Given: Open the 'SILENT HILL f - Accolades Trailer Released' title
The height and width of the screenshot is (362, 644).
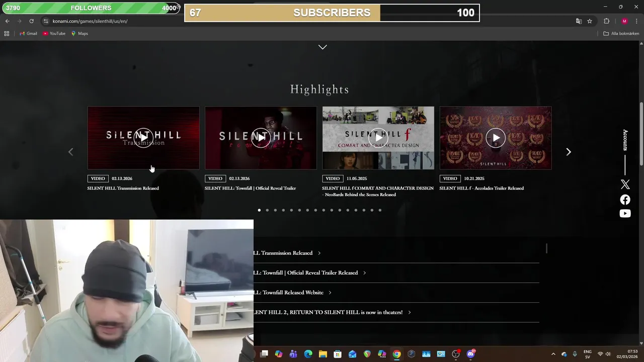Looking at the screenshot, I should [481, 188].
